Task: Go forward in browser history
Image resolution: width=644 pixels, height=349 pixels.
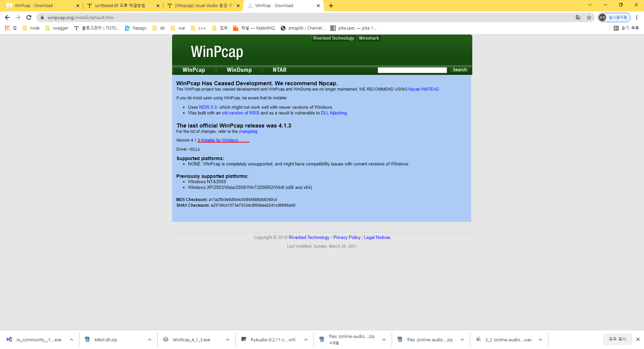Action: click(x=18, y=17)
